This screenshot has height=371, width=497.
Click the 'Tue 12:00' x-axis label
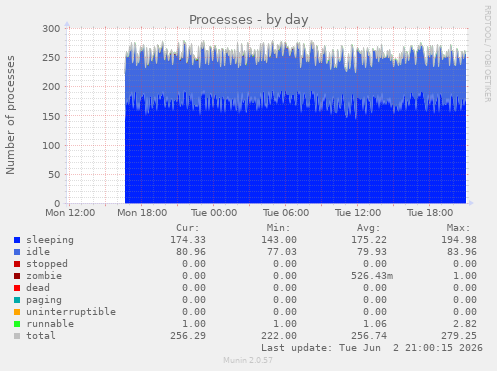click(x=358, y=213)
